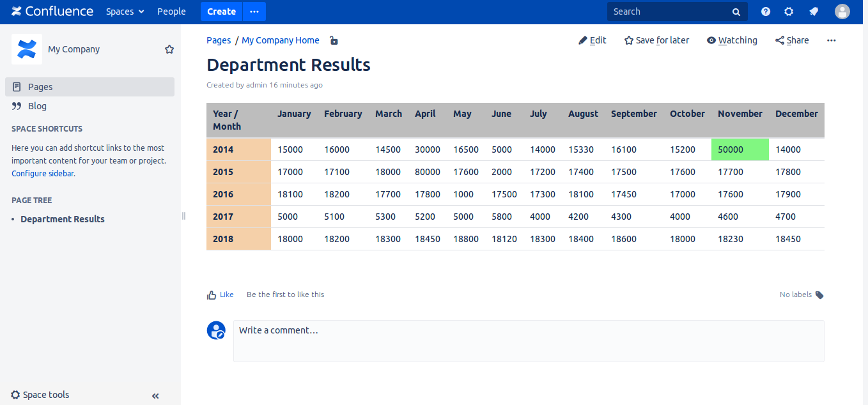Open the page more actions ellipsis

point(831,40)
